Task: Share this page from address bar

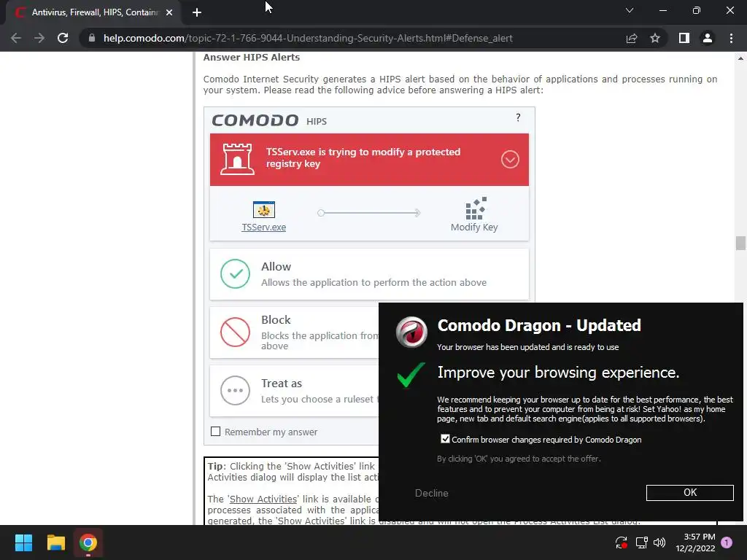Action: (632, 38)
